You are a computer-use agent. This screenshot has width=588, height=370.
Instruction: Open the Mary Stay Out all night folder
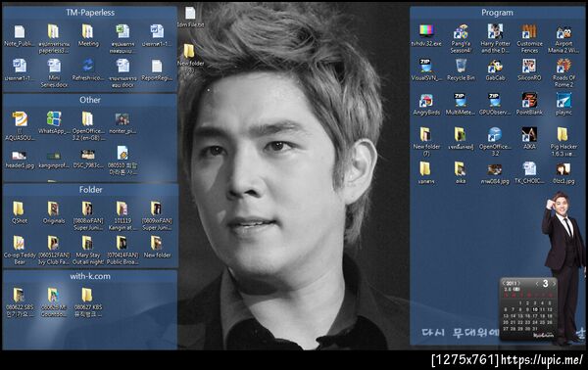[x=88, y=251]
